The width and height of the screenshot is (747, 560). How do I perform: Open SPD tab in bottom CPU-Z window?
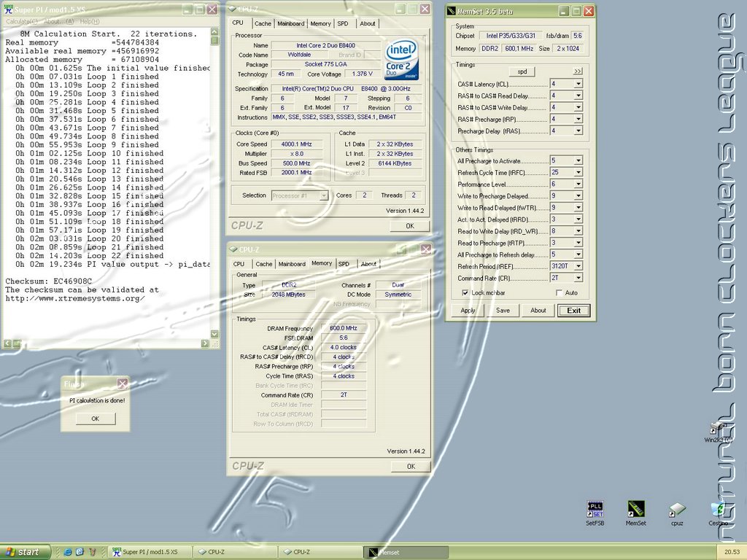tap(344, 264)
